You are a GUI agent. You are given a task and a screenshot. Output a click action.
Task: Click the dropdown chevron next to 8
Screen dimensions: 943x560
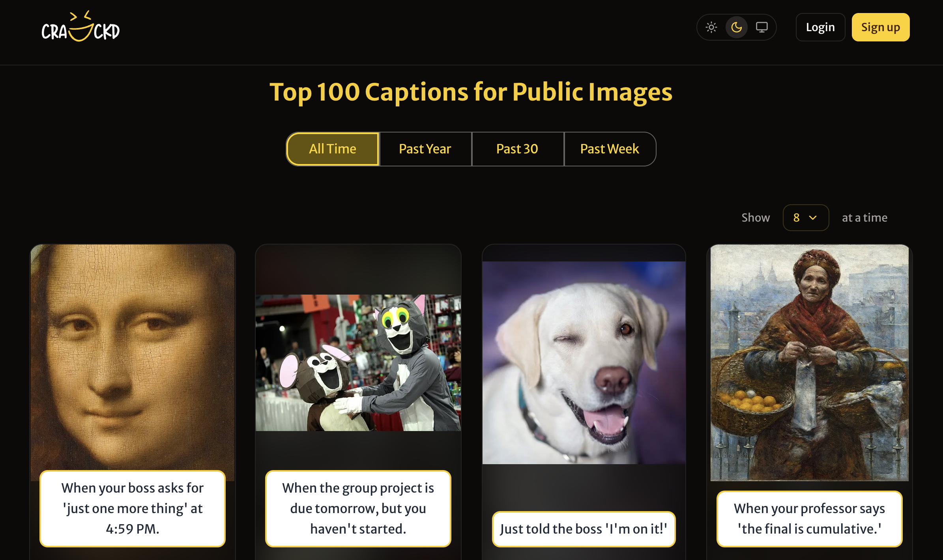(813, 218)
